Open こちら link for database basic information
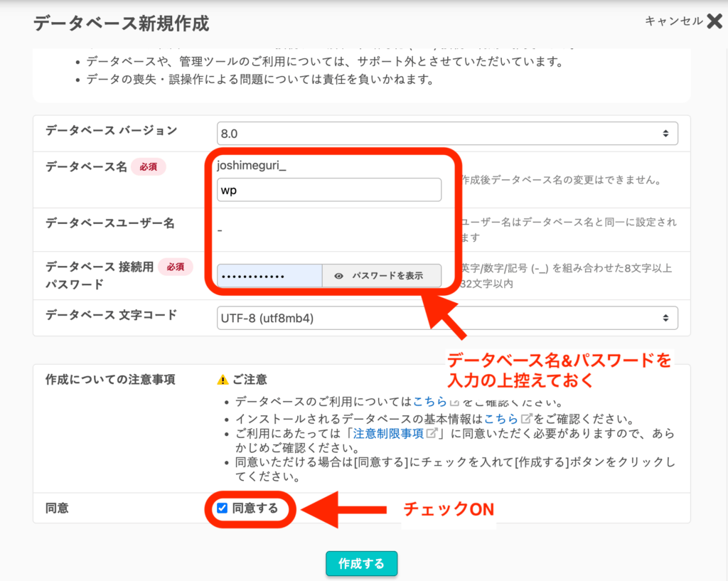 click(x=501, y=417)
